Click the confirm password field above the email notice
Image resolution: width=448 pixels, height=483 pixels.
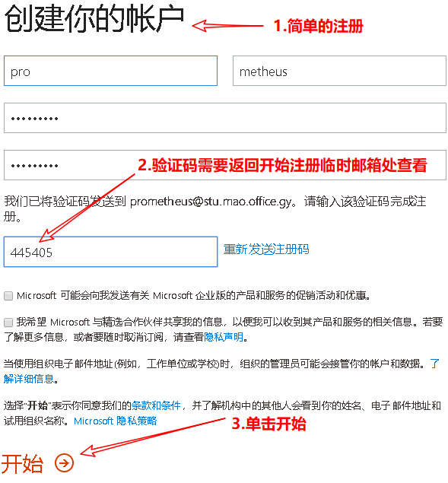225,165
